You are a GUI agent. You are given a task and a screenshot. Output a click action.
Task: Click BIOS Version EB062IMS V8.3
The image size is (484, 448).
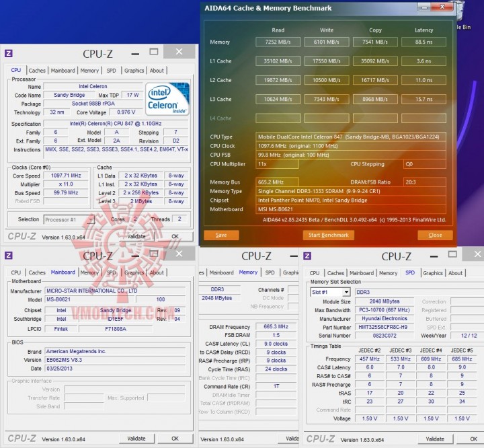(115, 360)
